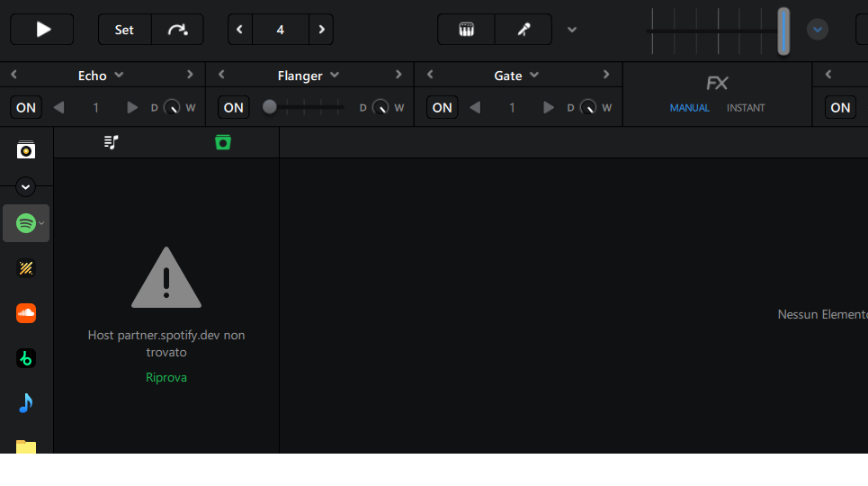The height and width of the screenshot is (486, 868).
Task: Increase the Echo beat value
Action: [131, 107]
